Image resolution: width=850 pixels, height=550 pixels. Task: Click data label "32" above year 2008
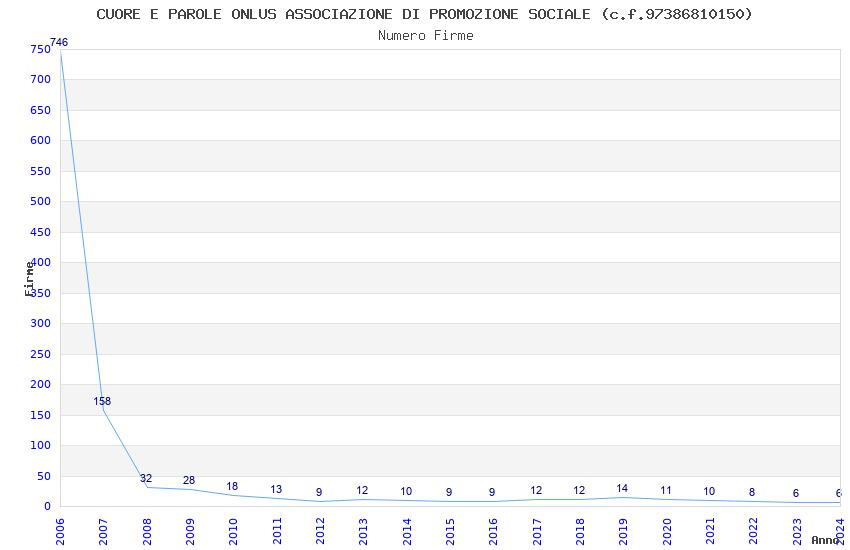[x=146, y=478]
